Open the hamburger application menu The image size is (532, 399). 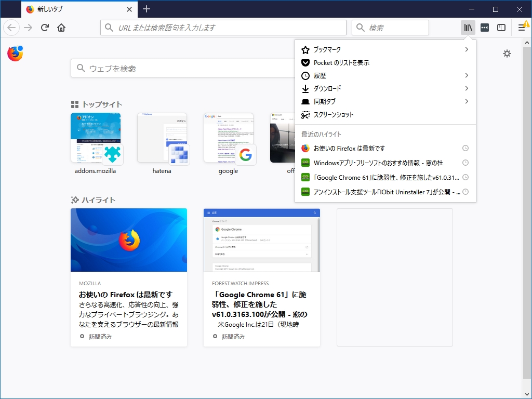(522, 28)
